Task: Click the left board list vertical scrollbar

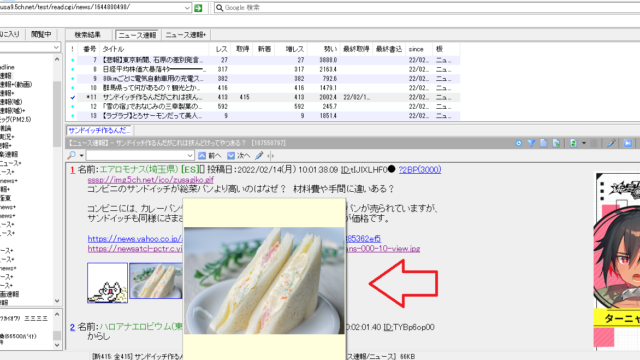Action: (57, 180)
